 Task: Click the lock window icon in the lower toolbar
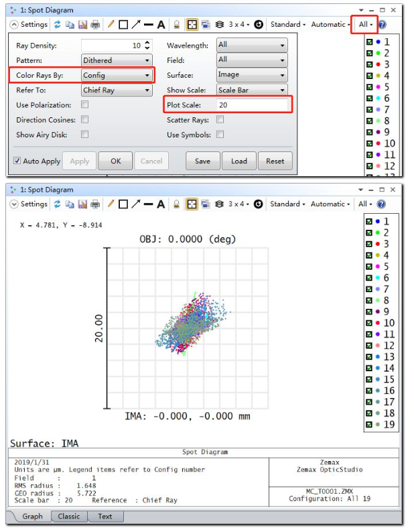[x=178, y=204]
